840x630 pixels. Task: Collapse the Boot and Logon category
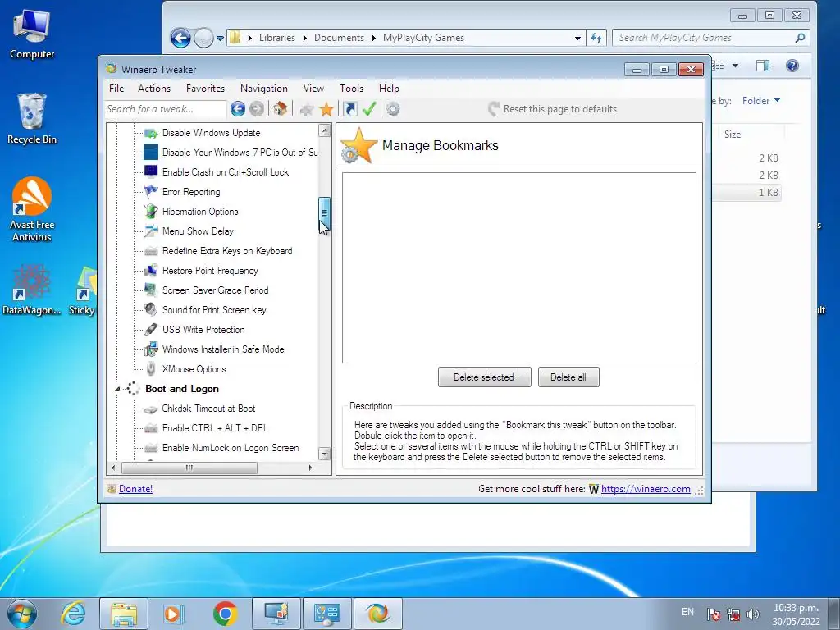(117, 390)
